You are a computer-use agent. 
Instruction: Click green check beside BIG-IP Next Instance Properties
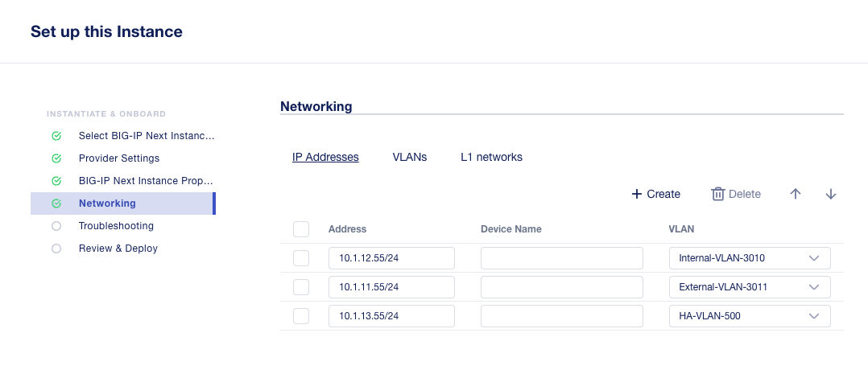(56, 181)
